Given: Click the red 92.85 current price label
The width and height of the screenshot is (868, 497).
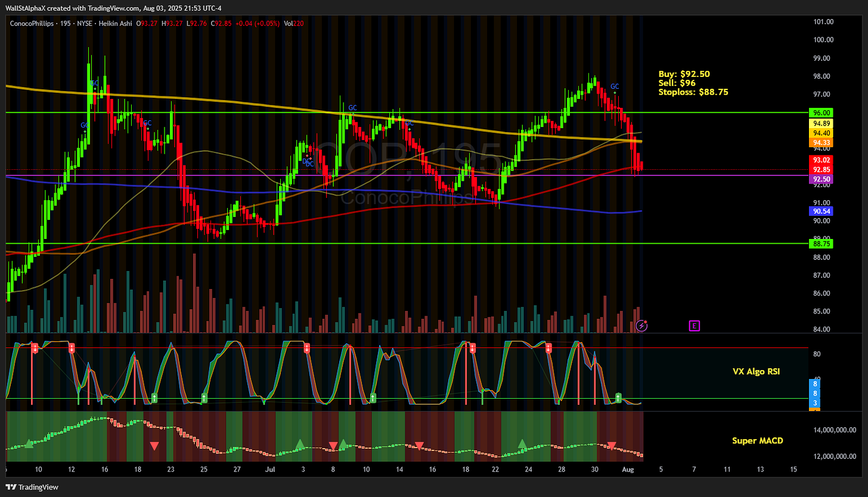Looking at the screenshot, I should pyautogui.click(x=820, y=169).
